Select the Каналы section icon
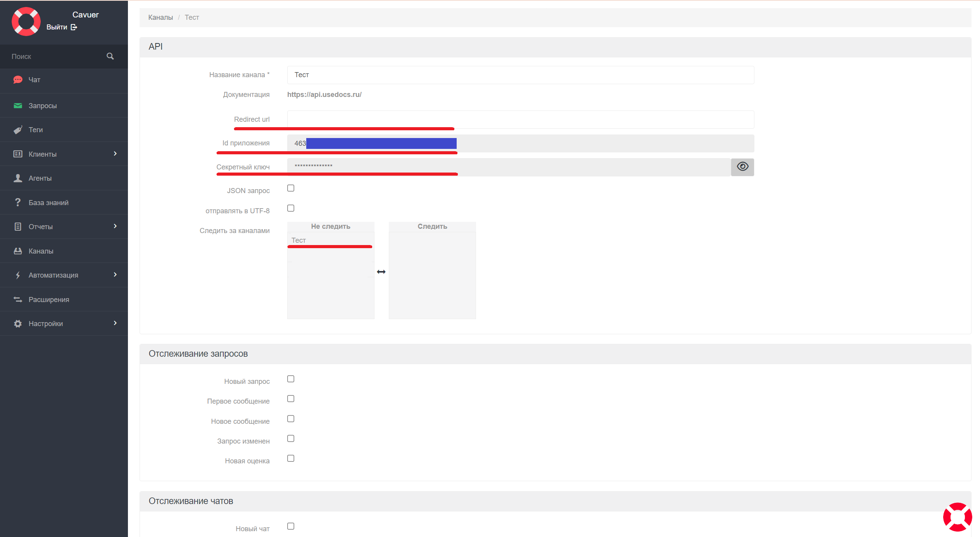Viewport: 980px width, 537px height. (18, 250)
